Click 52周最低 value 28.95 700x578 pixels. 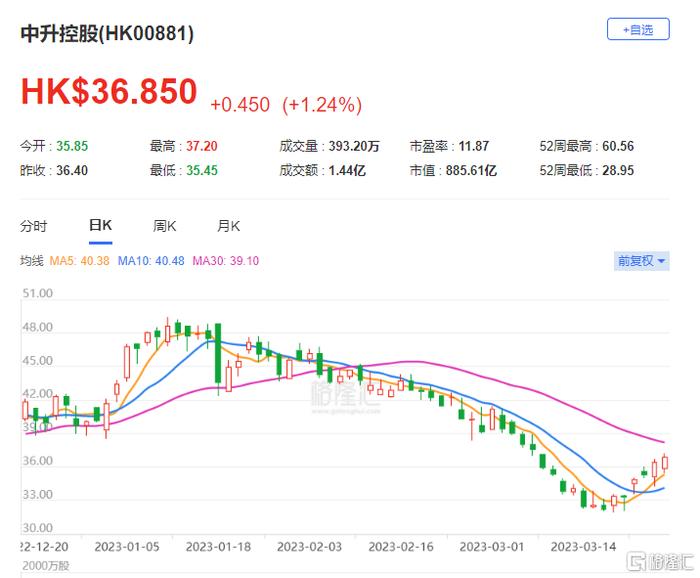click(618, 170)
